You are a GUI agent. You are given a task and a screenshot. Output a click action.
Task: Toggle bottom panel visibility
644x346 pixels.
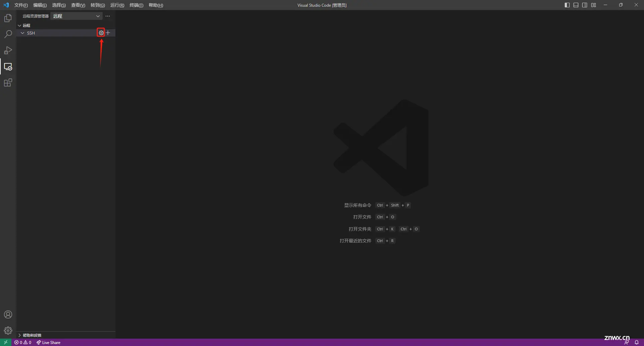576,5
